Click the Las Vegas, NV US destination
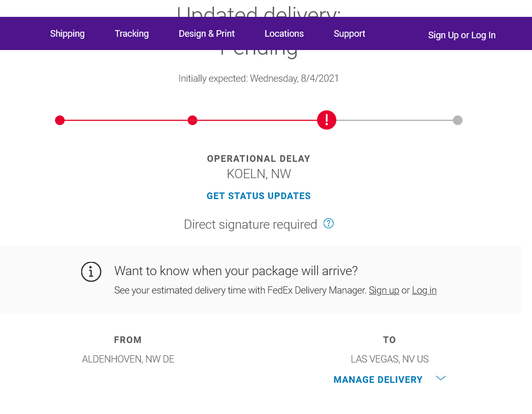 coord(390,359)
